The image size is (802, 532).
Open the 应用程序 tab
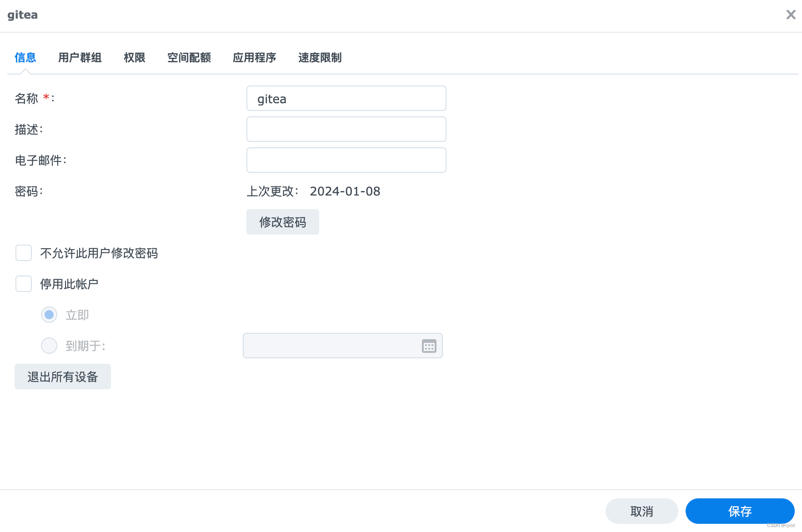[255, 58]
